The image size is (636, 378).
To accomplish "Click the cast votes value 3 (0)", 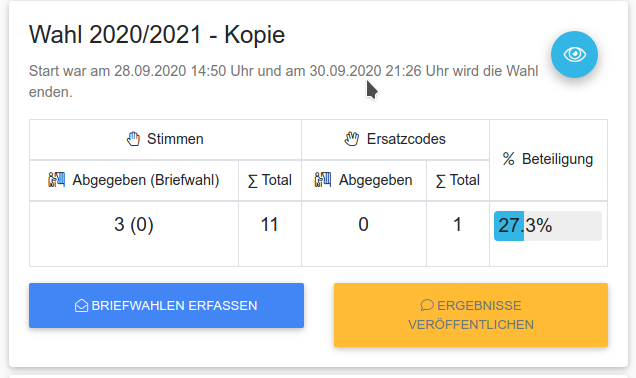I will [x=134, y=224].
